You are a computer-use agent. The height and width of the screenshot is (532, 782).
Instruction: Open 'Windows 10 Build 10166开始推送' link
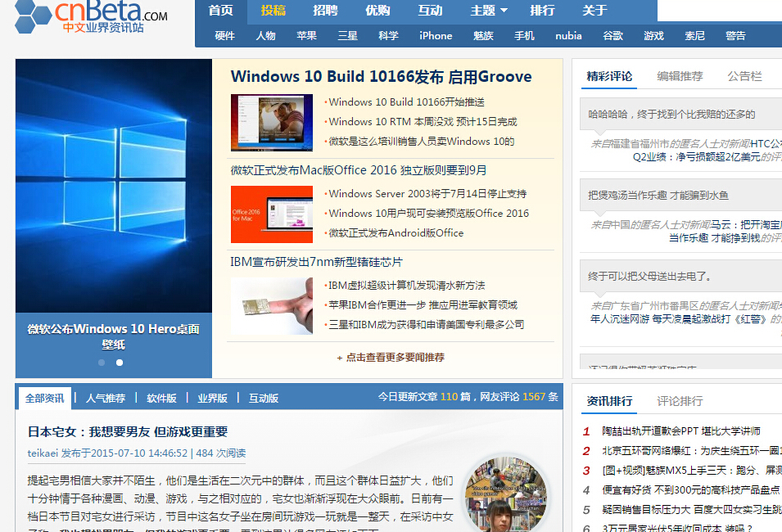click(406, 102)
